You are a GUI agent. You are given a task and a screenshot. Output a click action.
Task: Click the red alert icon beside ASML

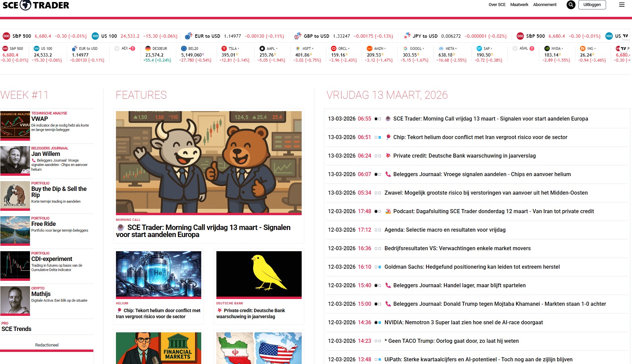coord(532,48)
